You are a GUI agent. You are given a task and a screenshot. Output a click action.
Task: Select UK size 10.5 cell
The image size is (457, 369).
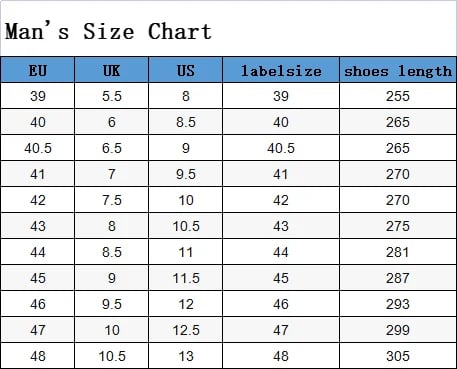[111, 356]
